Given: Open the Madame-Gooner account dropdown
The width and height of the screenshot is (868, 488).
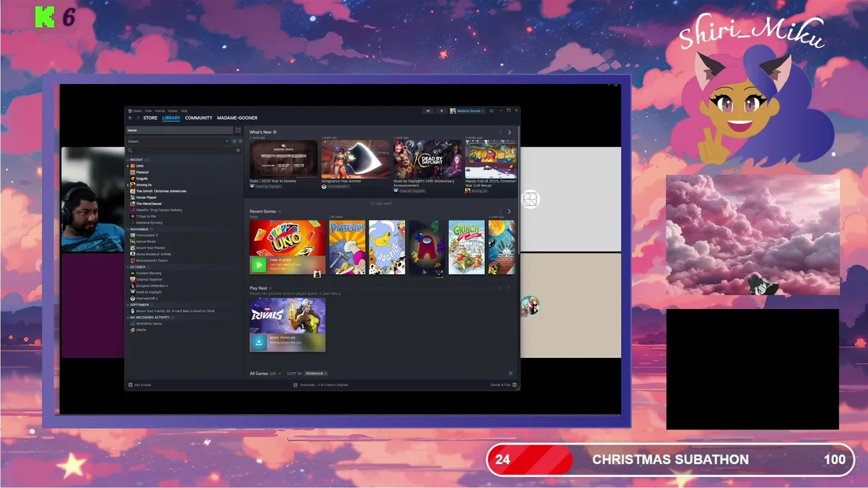Looking at the screenshot, I should (x=467, y=111).
